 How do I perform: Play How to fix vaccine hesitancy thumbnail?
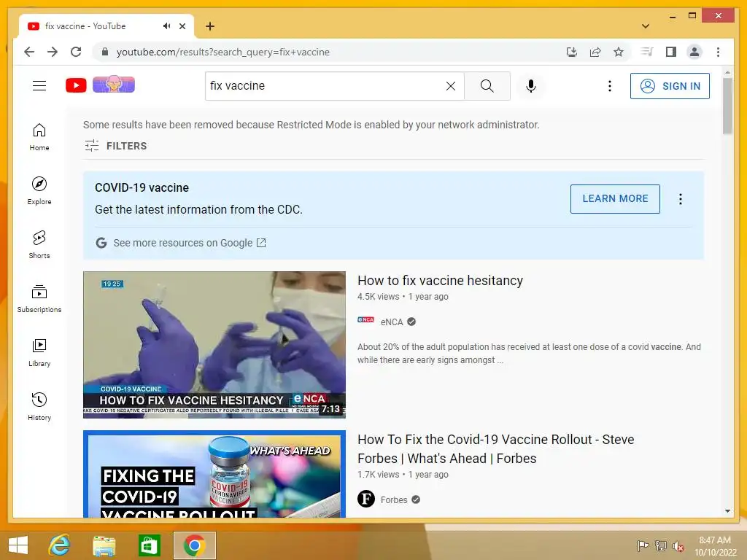[214, 345]
